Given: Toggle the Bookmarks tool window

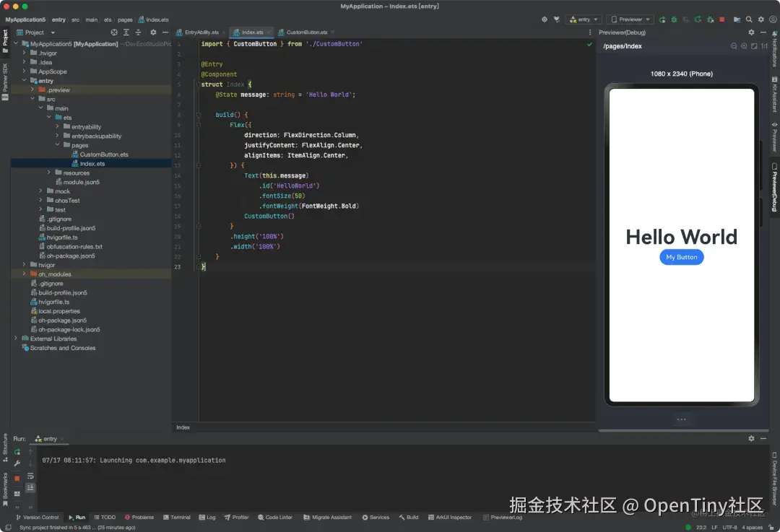Looking at the screenshot, I should (x=5, y=489).
